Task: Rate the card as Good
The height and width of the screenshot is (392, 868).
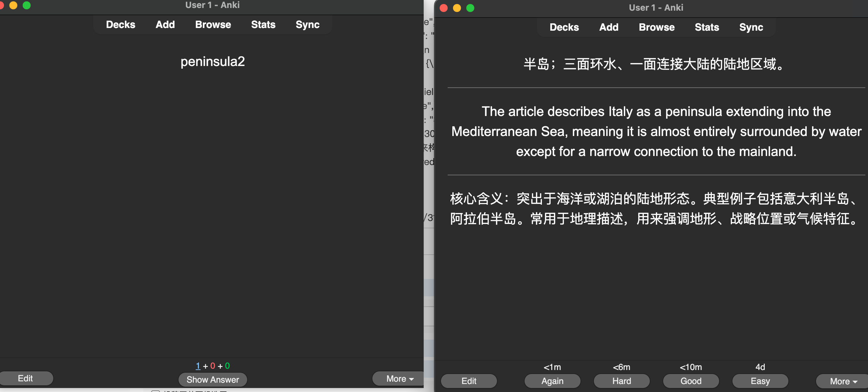Action: coord(690,381)
